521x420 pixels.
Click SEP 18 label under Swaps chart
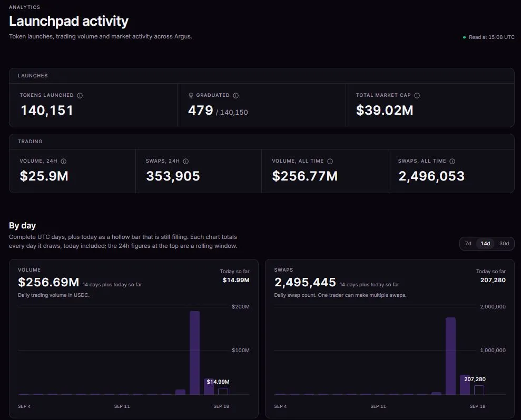tap(477, 406)
